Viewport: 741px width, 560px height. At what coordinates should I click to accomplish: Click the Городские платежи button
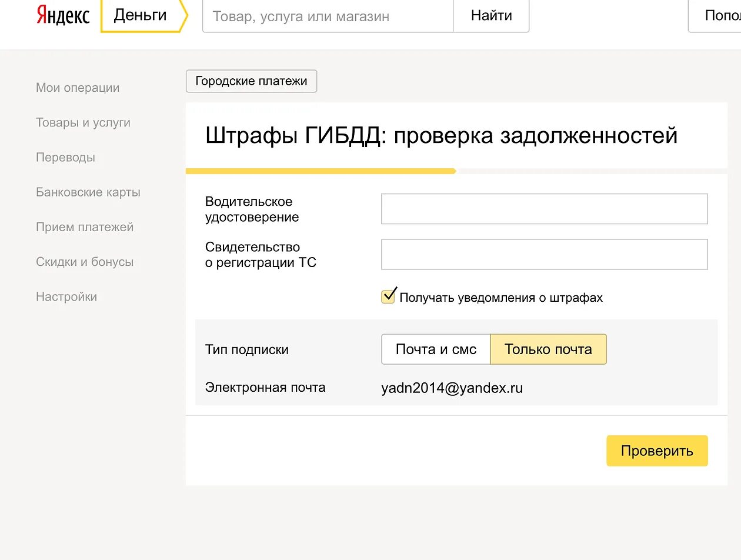(251, 81)
